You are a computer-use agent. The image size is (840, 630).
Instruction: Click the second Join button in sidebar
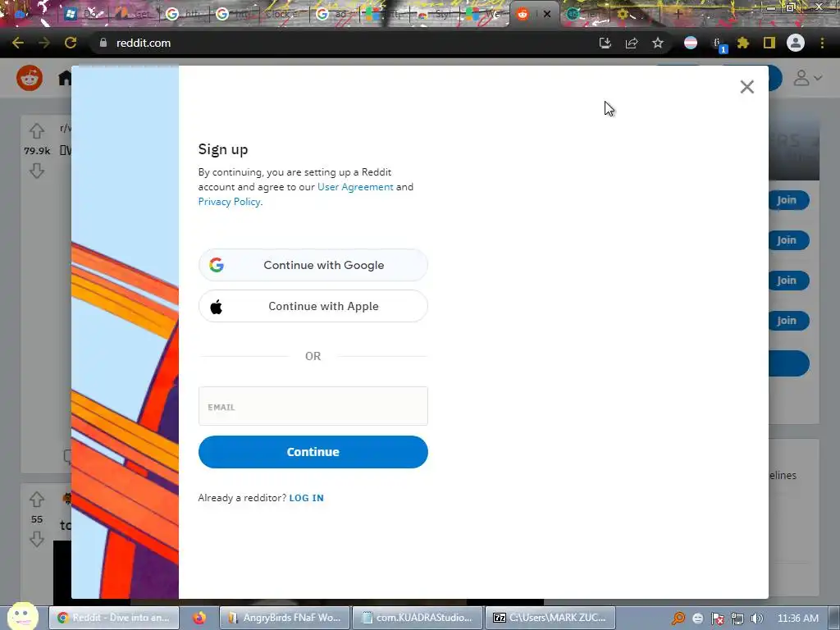click(787, 240)
